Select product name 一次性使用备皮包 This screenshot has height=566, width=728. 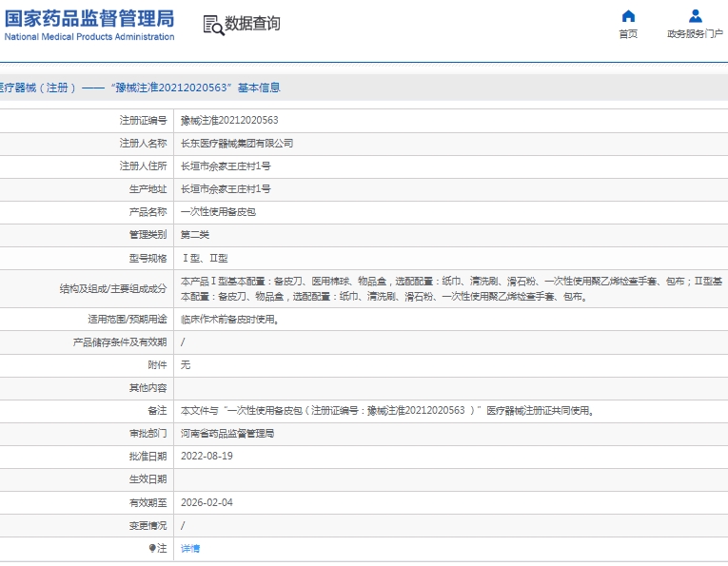[x=218, y=212]
